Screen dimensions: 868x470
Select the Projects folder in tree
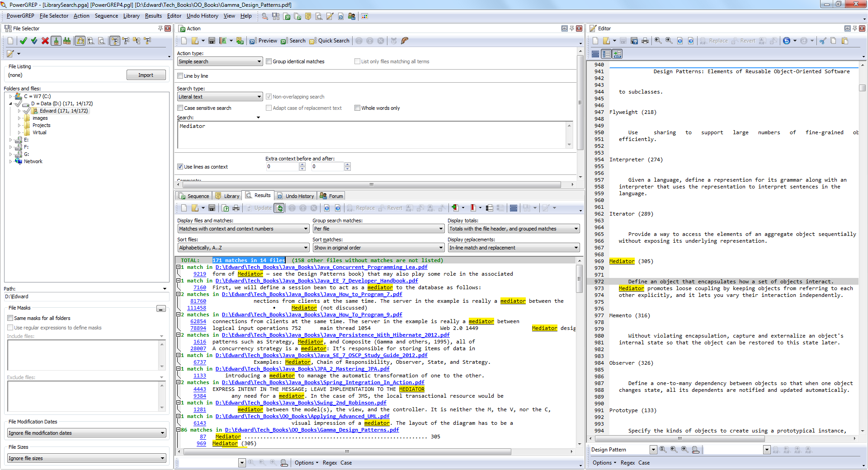click(41, 125)
